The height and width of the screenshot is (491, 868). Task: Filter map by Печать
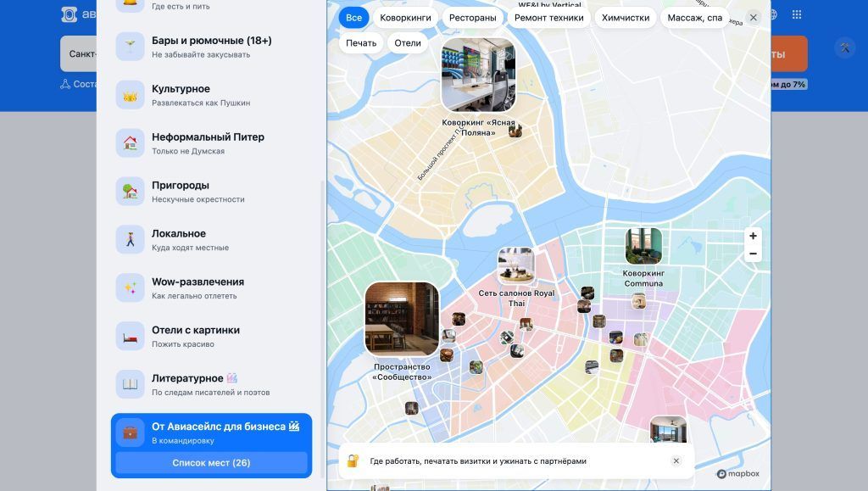tap(361, 43)
